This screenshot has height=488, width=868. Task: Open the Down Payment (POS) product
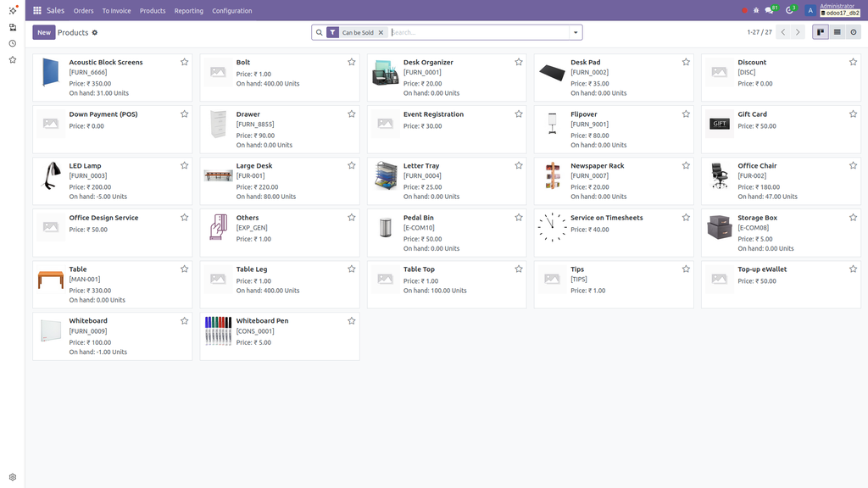[x=113, y=130]
